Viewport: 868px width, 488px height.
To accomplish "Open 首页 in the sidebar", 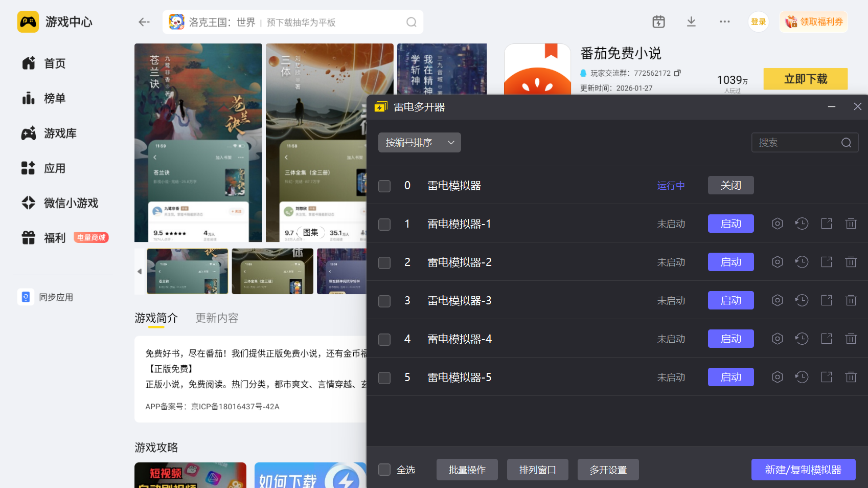I will (44, 63).
